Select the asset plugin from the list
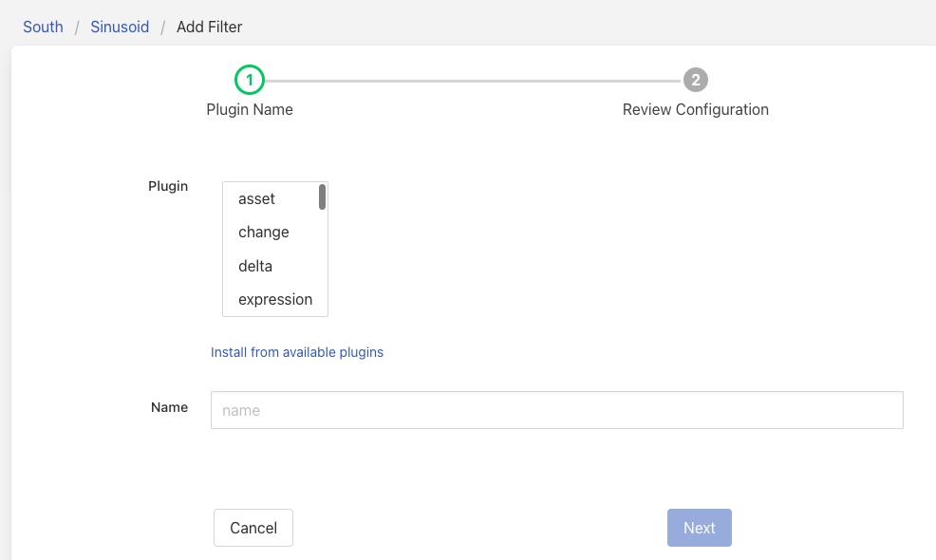Image resolution: width=936 pixels, height=560 pixels. point(256,199)
